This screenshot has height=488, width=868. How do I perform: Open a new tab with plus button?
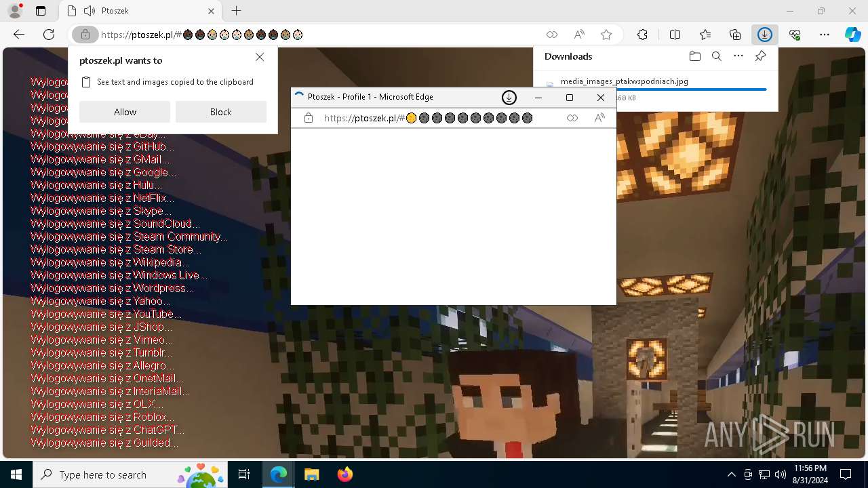pyautogui.click(x=236, y=11)
